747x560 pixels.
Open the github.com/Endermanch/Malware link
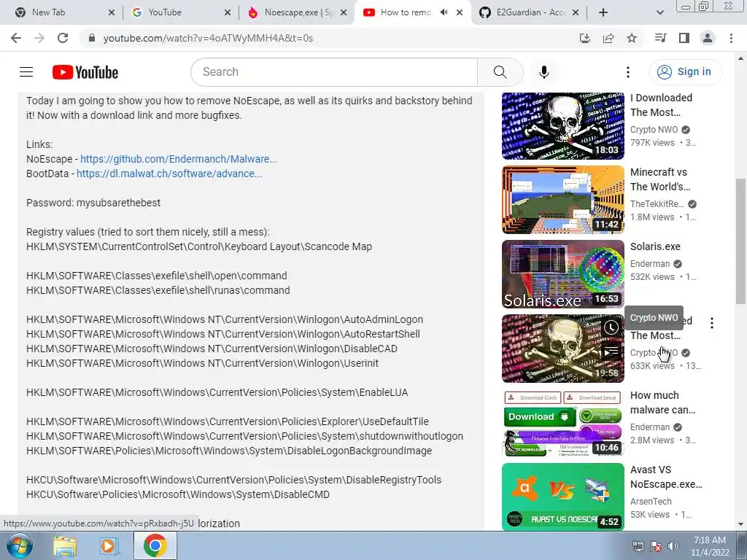178,159
